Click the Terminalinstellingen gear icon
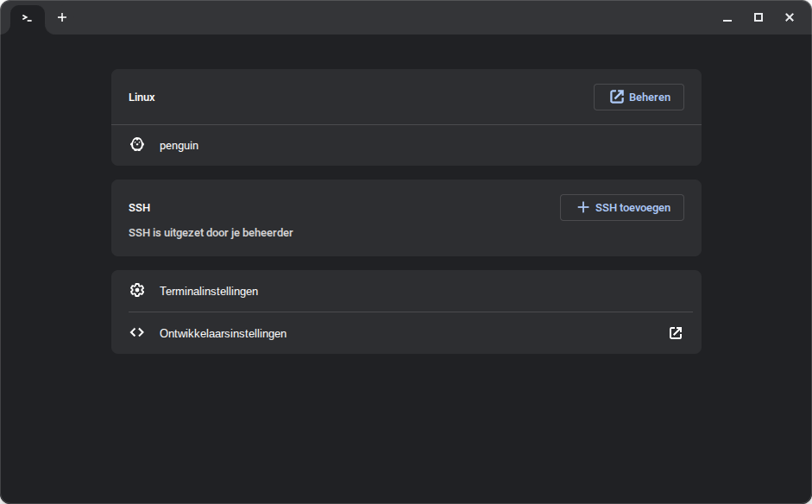Viewport: 812px width, 504px height. [136, 291]
